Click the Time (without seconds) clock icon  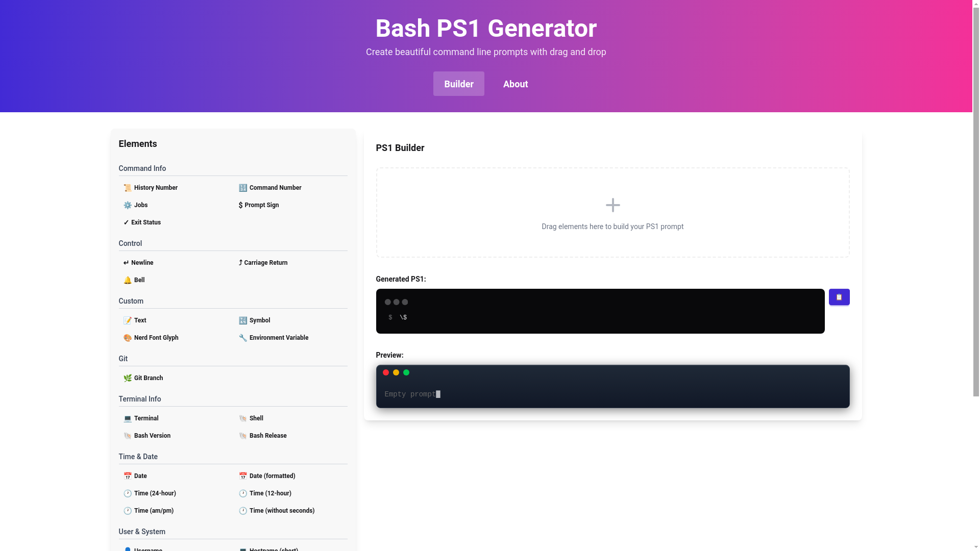[243, 511]
